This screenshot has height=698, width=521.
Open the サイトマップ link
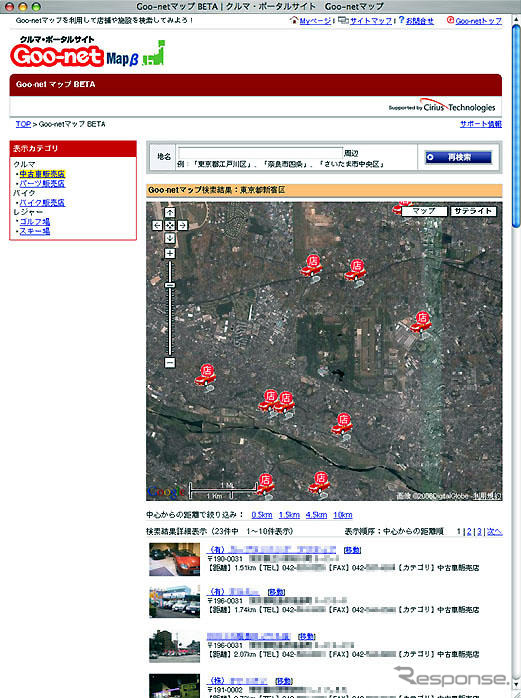371,20
